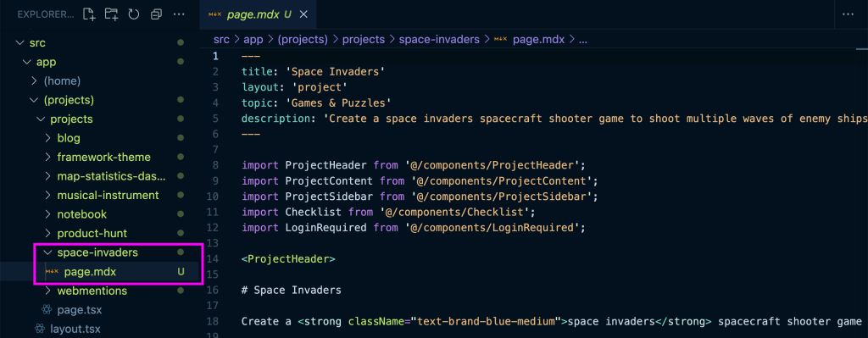Image resolution: width=868 pixels, height=338 pixels.
Task: Refresh the Explorer file tree
Action: click(x=133, y=14)
